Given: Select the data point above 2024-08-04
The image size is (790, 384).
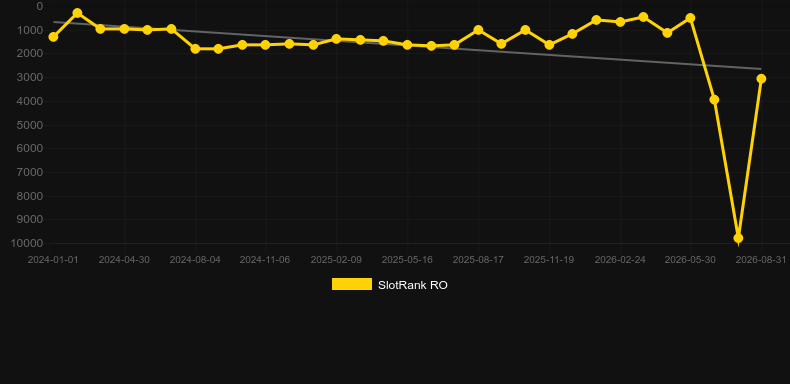Looking at the screenshot, I should [x=195, y=49].
